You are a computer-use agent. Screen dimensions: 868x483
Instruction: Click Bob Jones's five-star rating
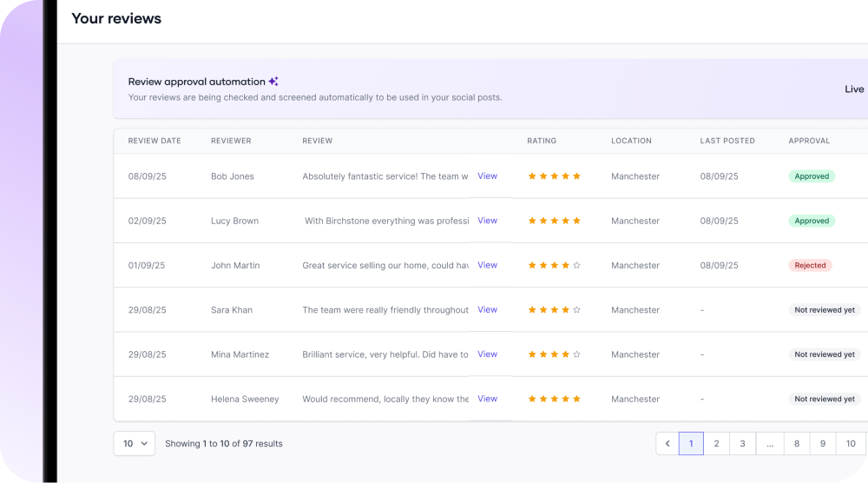click(x=554, y=176)
